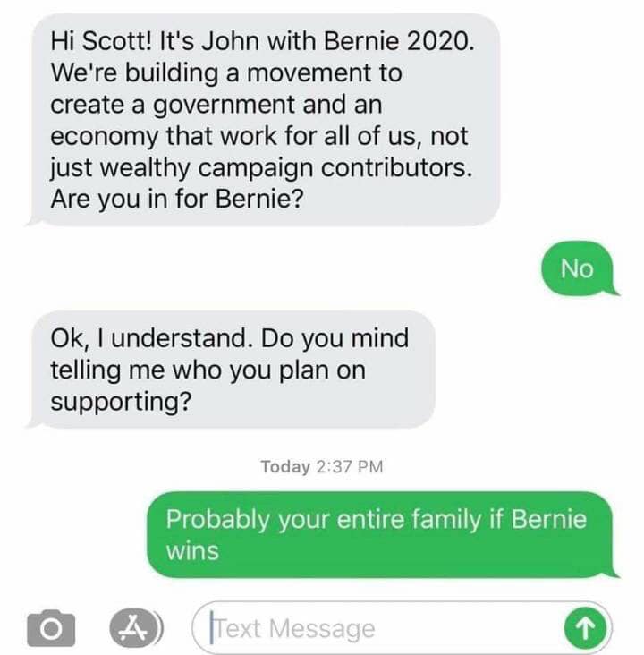The height and width of the screenshot is (655, 644).
Task: Tap the green send arrow button
Action: 585,627
